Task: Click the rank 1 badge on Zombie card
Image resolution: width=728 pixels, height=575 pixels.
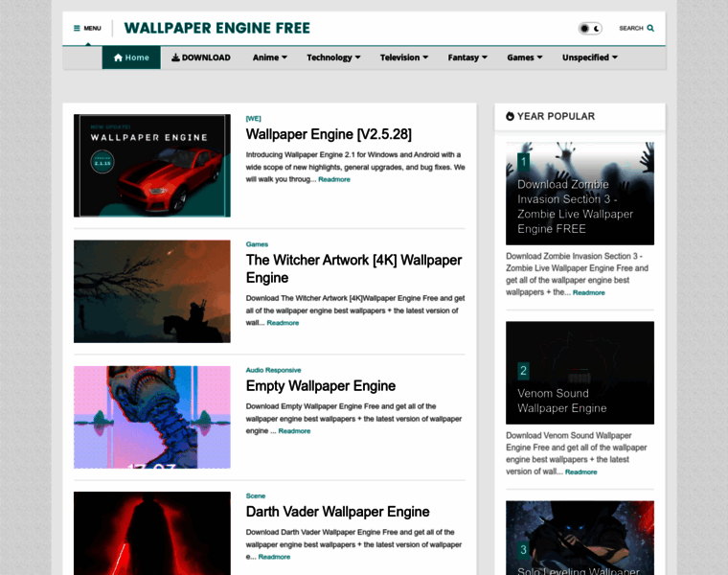Action: pos(523,162)
